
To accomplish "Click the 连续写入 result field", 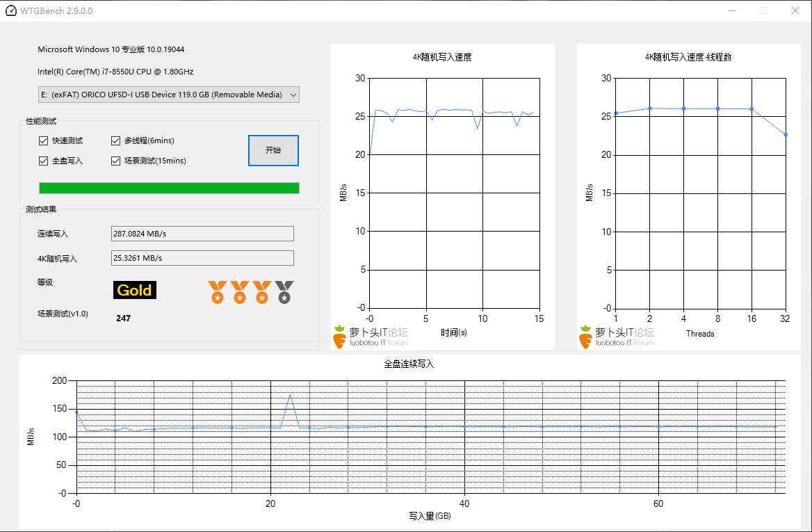I will point(202,234).
